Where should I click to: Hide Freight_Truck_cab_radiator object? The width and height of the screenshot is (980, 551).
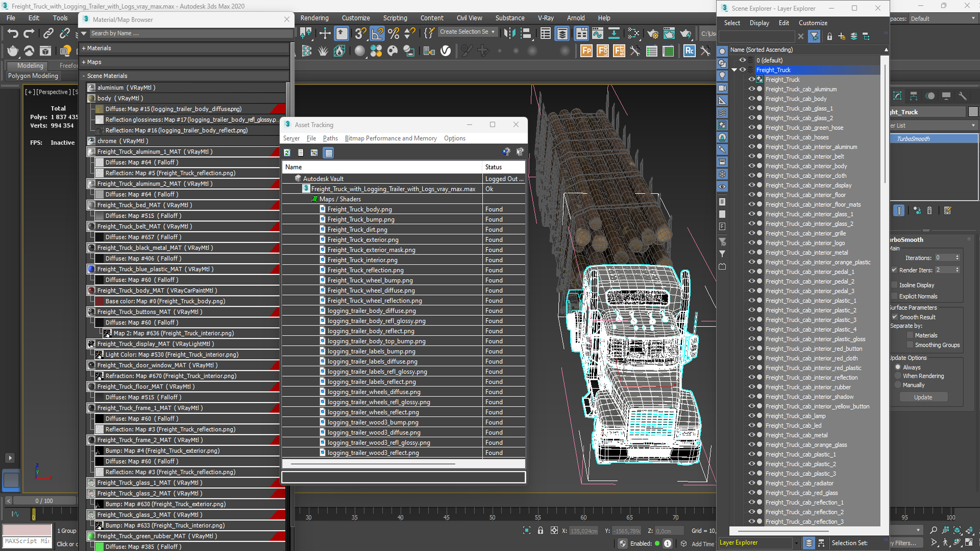point(751,483)
